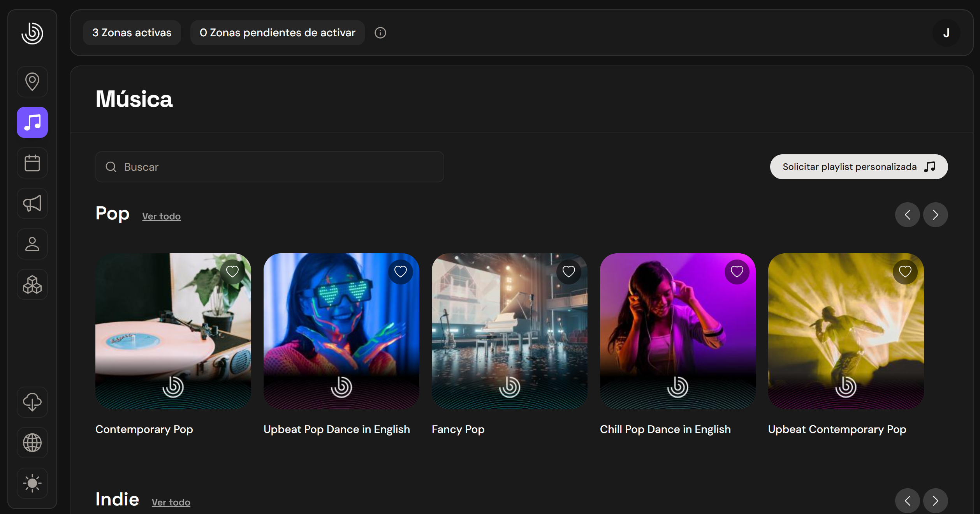Open the megaphone announcements section
980x514 pixels.
tap(32, 203)
